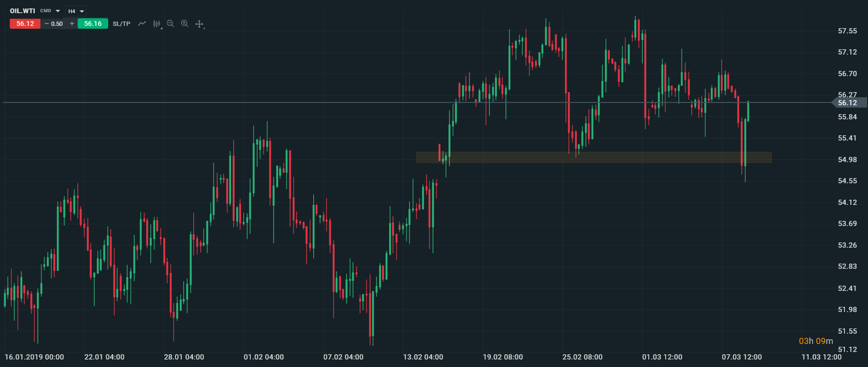Toggle the SL/TP option
This screenshot has width=868, height=367.
[x=121, y=23]
